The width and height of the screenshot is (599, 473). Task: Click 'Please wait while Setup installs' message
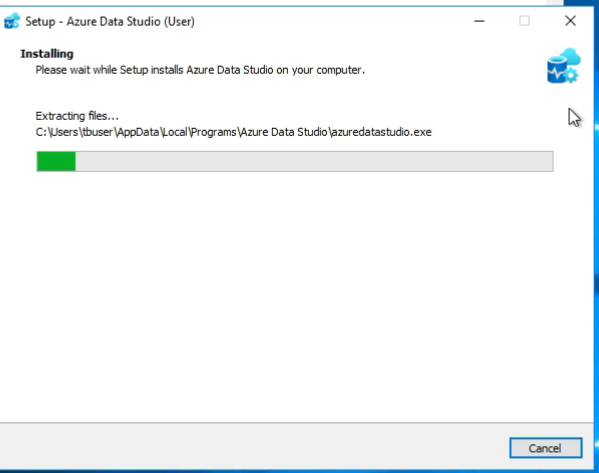[x=200, y=70]
